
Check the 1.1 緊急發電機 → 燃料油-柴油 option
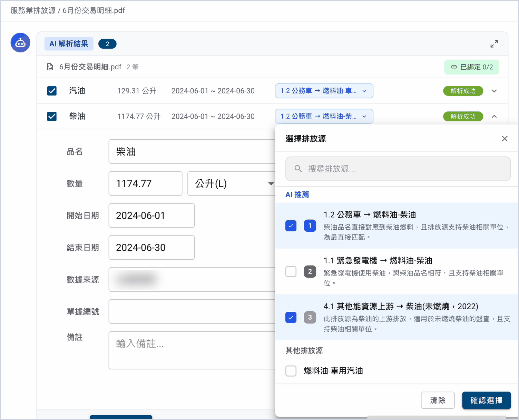[x=291, y=272]
